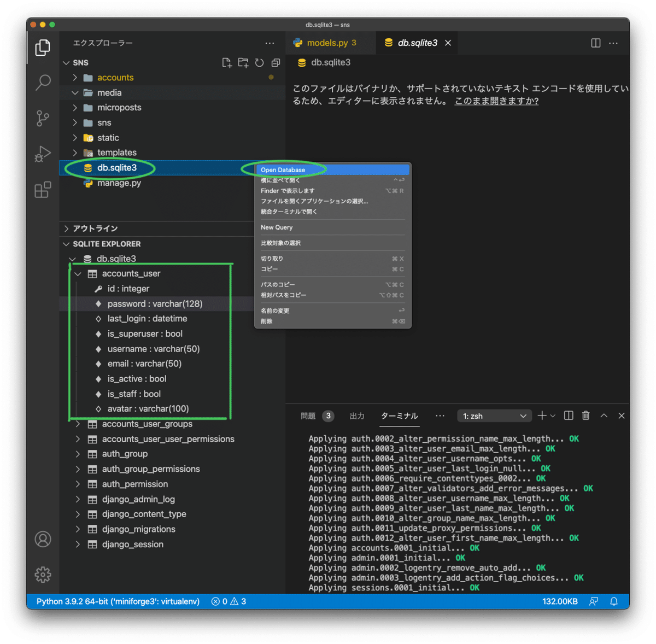This screenshot has width=656, height=644.
Task: Refresh the SNS explorer tree
Action: [260, 63]
